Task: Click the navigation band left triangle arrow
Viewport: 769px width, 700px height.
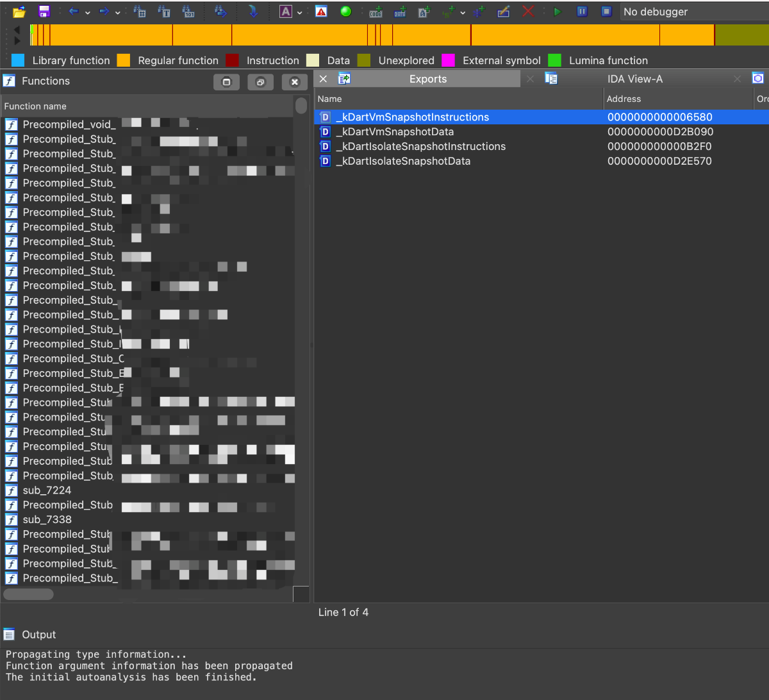Action: (x=17, y=29)
